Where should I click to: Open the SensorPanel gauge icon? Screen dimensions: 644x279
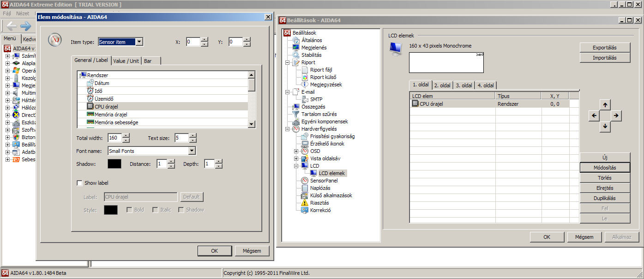305,181
